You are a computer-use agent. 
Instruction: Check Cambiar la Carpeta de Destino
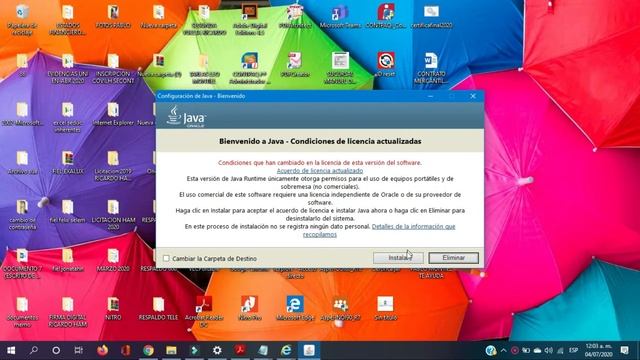166,258
